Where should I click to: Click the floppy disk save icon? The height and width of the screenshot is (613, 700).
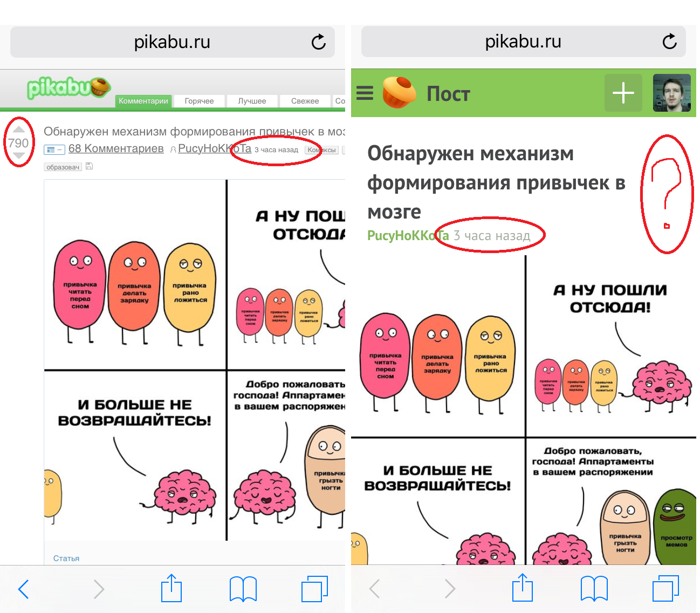pos(90,166)
